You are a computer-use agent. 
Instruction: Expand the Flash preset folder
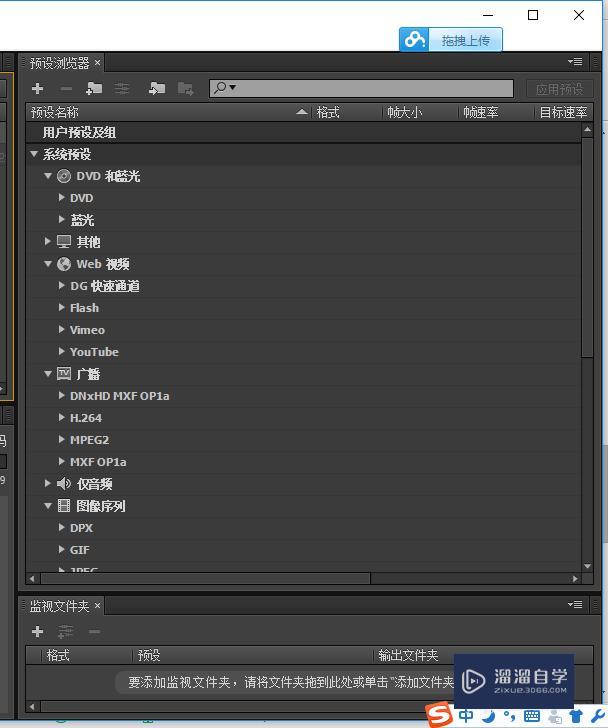[x=61, y=307]
